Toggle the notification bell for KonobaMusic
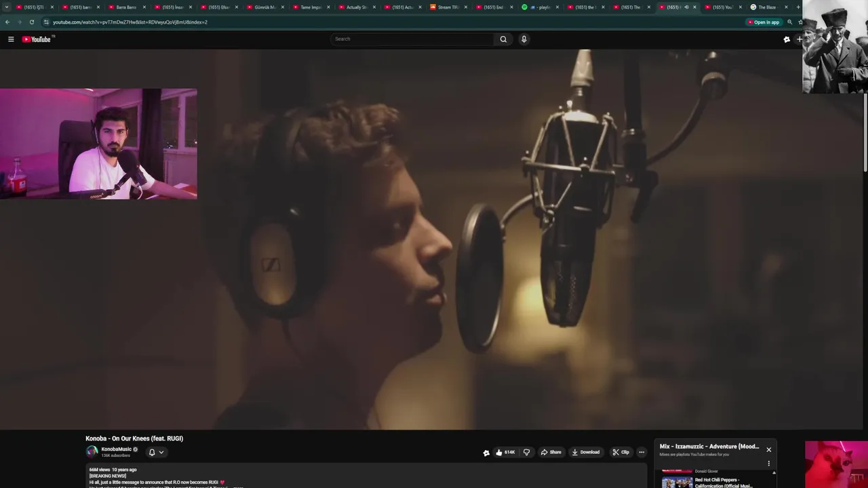This screenshot has height=488, width=868. click(152, 452)
